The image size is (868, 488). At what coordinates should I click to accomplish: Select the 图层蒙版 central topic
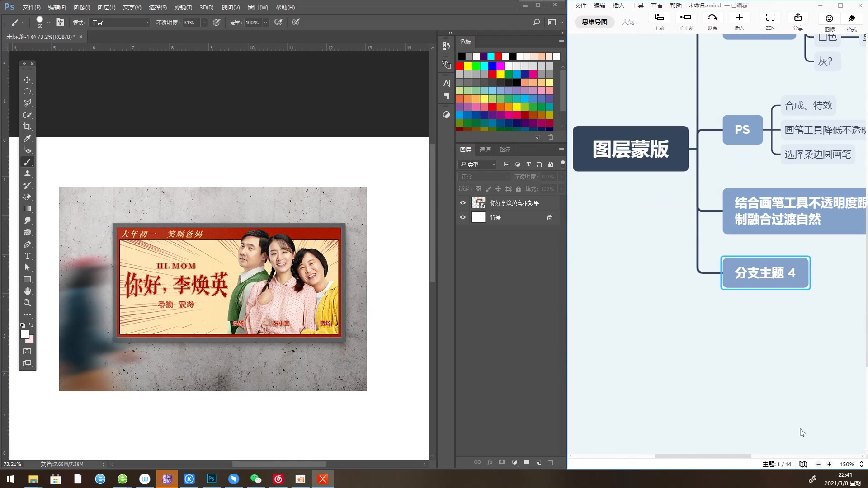(x=631, y=149)
